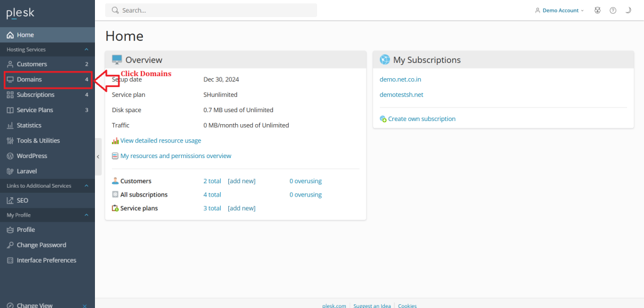Image resolution: width=644 pixels, height=308 pixels.
Task: Open View detailed resource usage
Action: (x=160, y=140)
